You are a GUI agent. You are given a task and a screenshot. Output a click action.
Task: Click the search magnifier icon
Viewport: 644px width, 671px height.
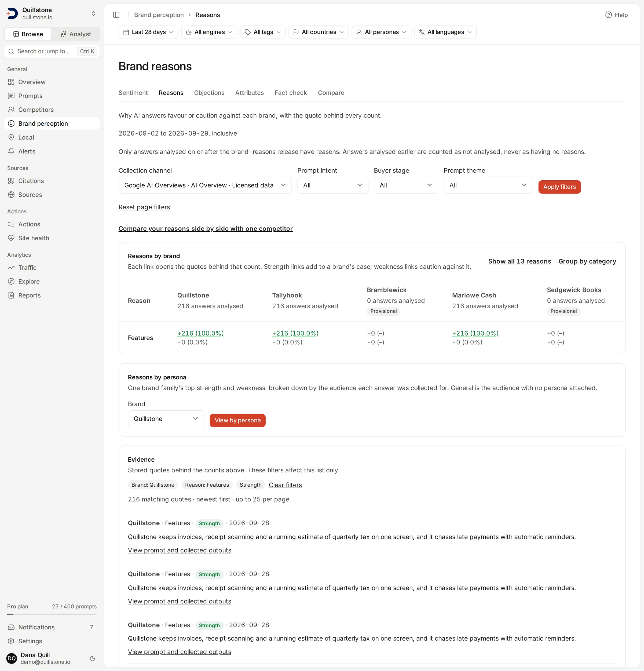click(x=11, y=51)
